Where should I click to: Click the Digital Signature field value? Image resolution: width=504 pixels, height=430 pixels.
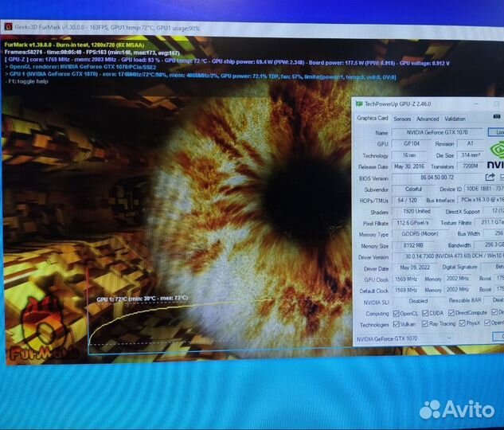[492, 267]
